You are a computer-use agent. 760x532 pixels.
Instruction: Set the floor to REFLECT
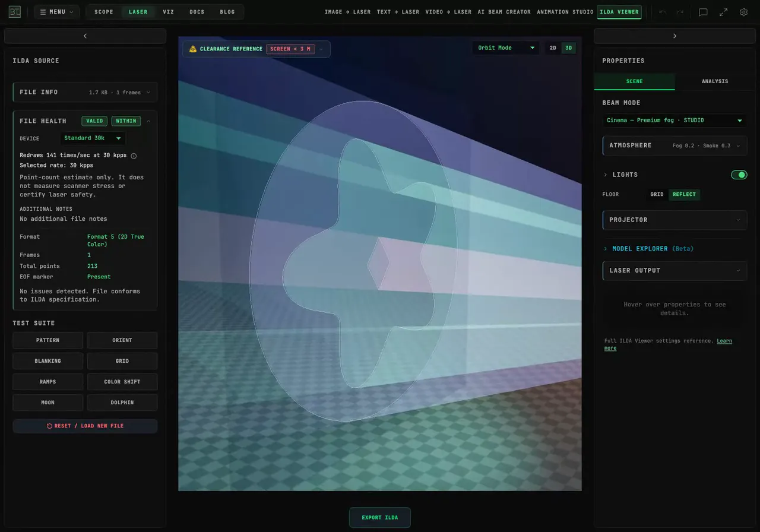pos(684,194)
